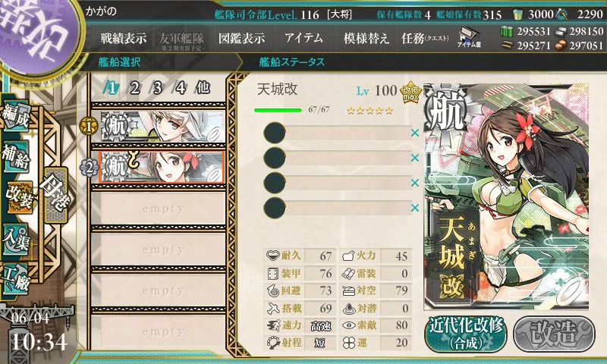Click the green HP bar 67/67
The width and height of the screenshot is (607, 364).
coord(278,110)
